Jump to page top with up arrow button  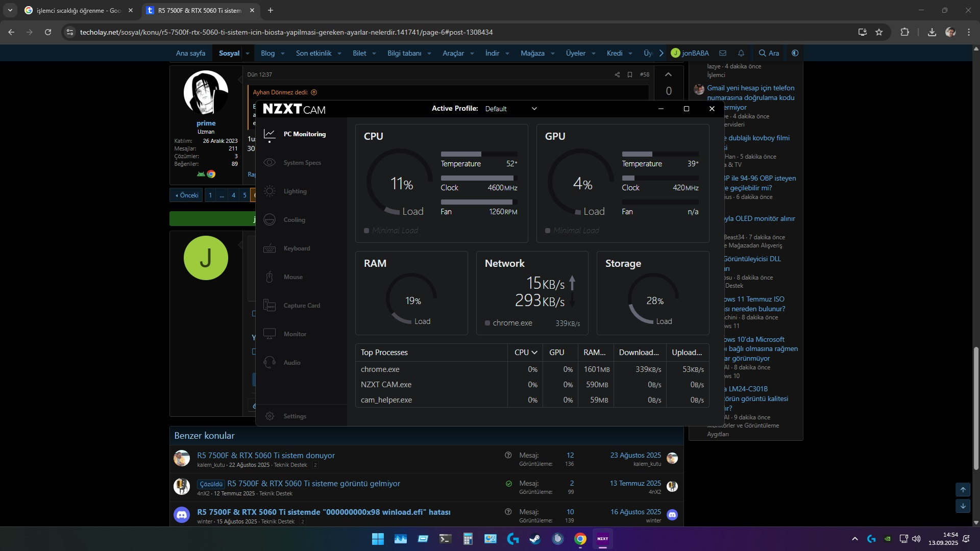click(x=963, y=490)
